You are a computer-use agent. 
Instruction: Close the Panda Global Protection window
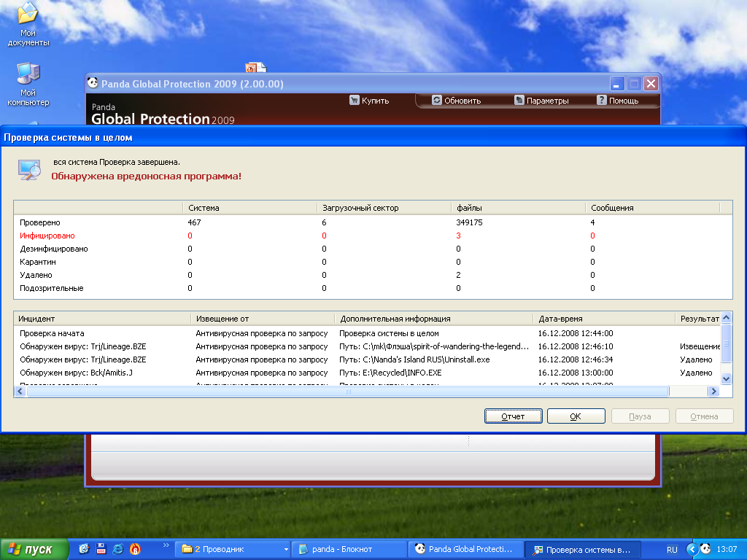(x=651, y=84)
